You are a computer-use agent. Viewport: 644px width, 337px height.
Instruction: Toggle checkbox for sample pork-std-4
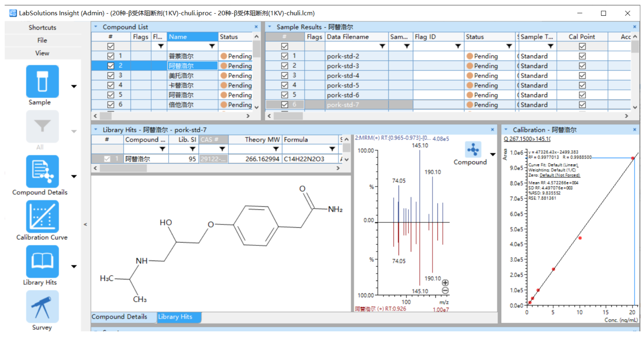pyautogui.click(x=284, y=76)
